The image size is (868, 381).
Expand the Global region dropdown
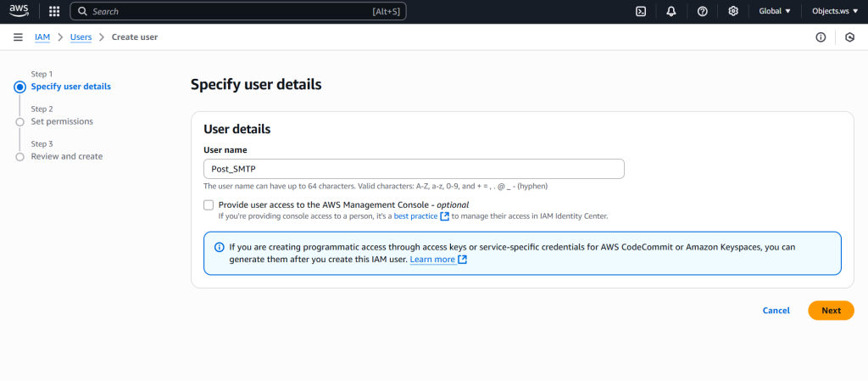click(x=775, y=12)
